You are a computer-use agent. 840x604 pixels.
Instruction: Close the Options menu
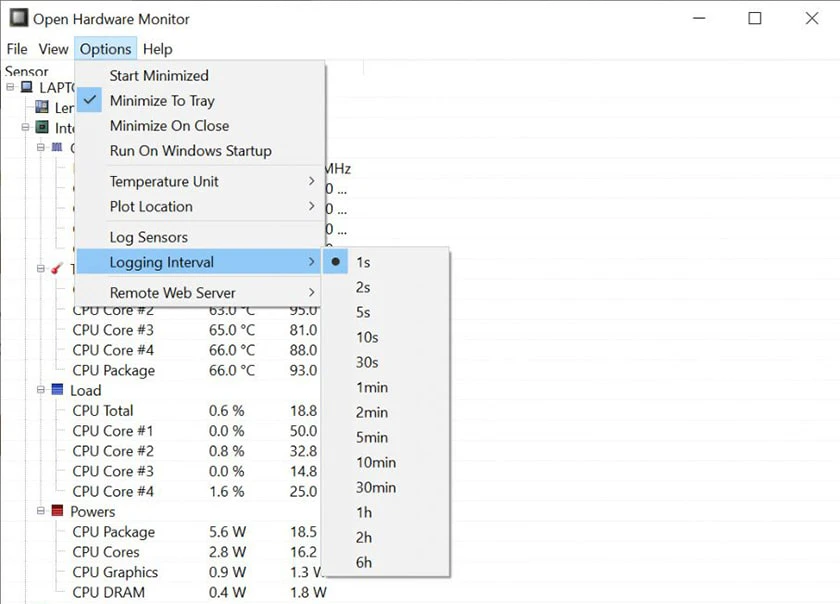[106, 49]
